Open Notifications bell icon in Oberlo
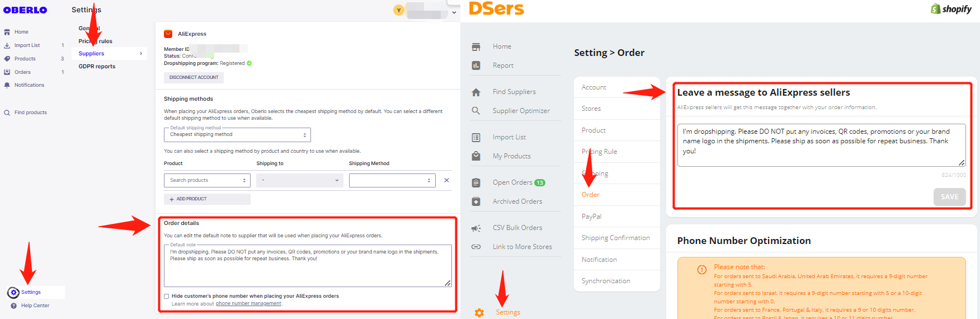This screenshot has width=980, height=319. (7, 85)
